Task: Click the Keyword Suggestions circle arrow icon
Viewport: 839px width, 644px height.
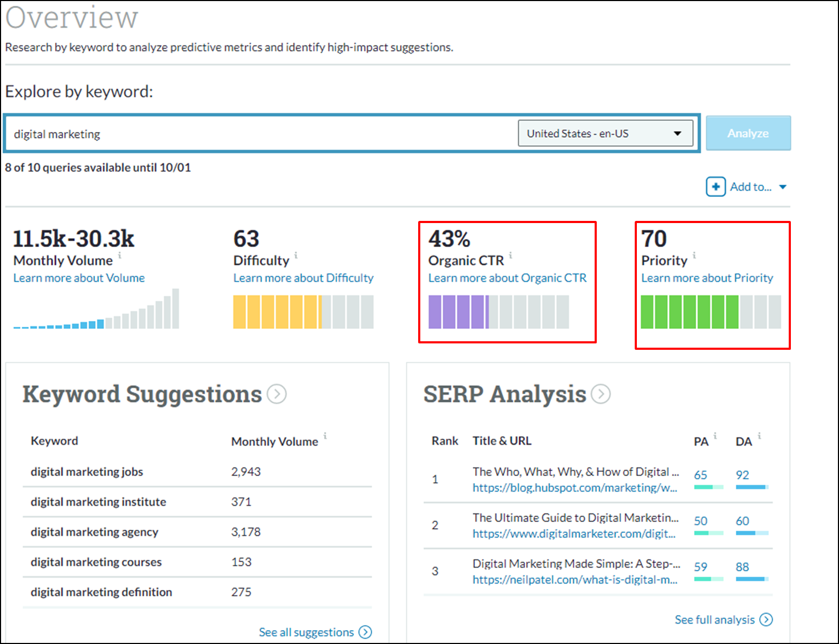Action: (276, 394)
